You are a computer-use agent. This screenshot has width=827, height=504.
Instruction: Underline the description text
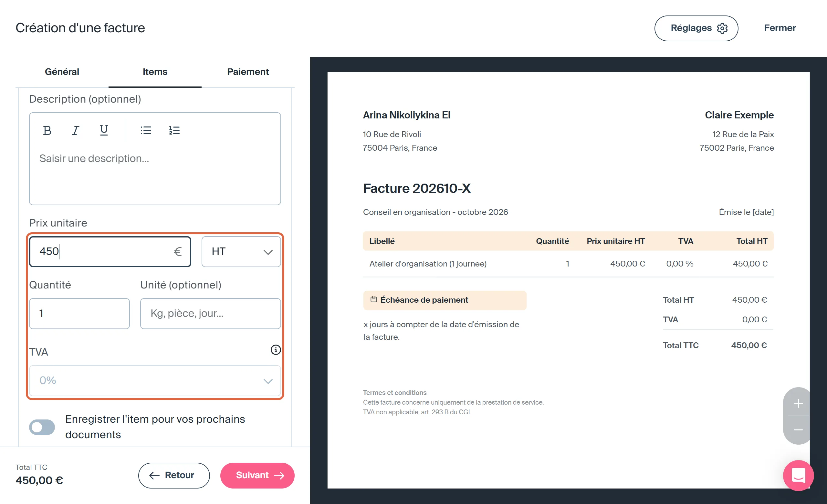(x=104, y=130)
